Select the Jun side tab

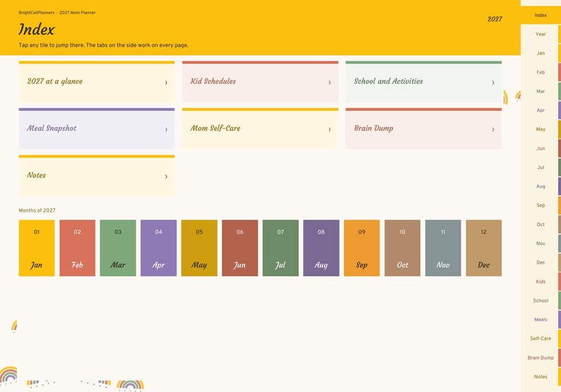click(x=541, y=148)
